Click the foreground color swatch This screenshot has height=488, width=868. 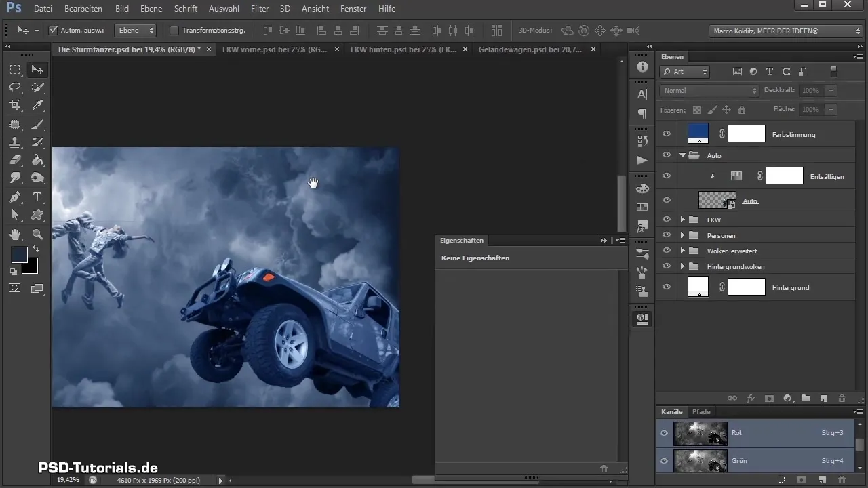(x=19, y=255)
